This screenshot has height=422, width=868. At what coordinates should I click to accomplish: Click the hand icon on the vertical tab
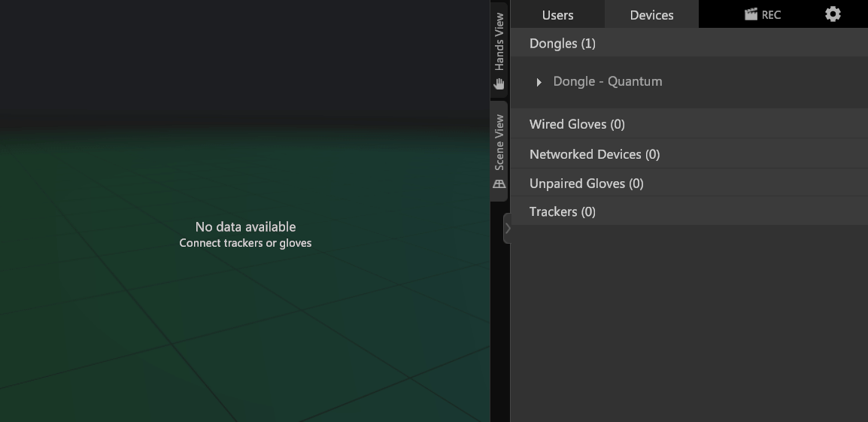click(x=499, y=84)
